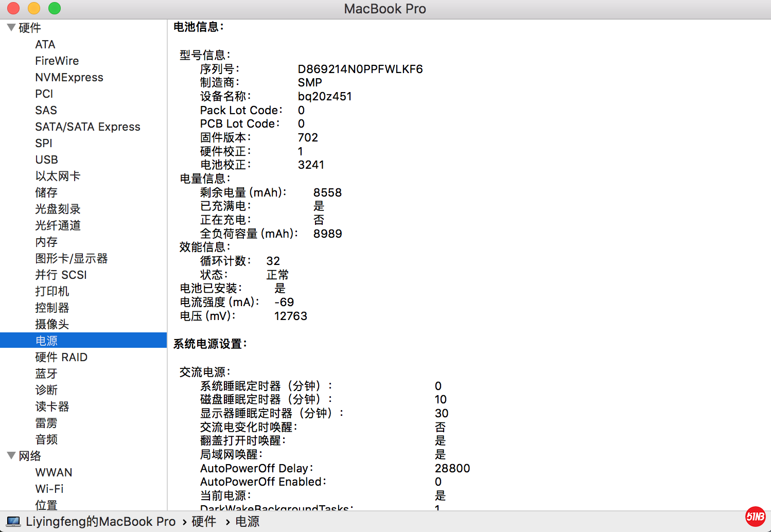
Task: Open the USB sidebar entry
Action: (46, 159)
